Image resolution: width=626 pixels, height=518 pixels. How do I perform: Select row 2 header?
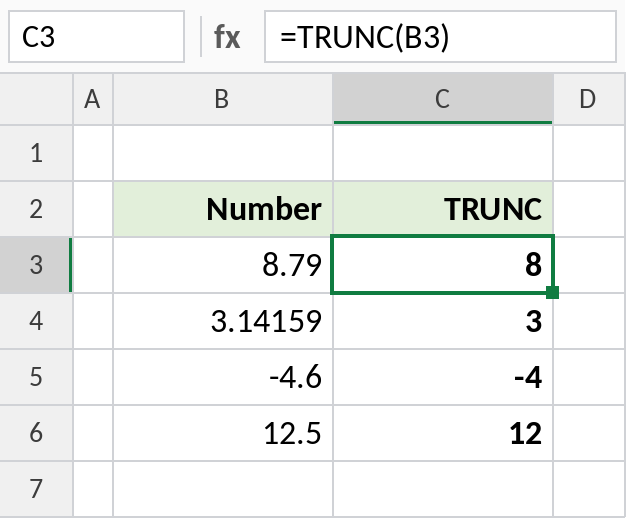pos(36,209)
